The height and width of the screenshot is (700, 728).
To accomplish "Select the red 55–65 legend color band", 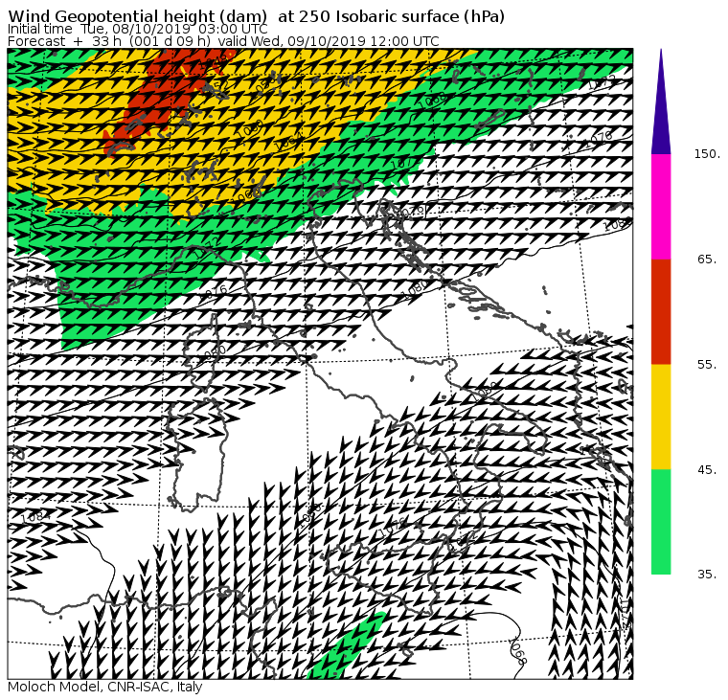I will tap(661, 311).
